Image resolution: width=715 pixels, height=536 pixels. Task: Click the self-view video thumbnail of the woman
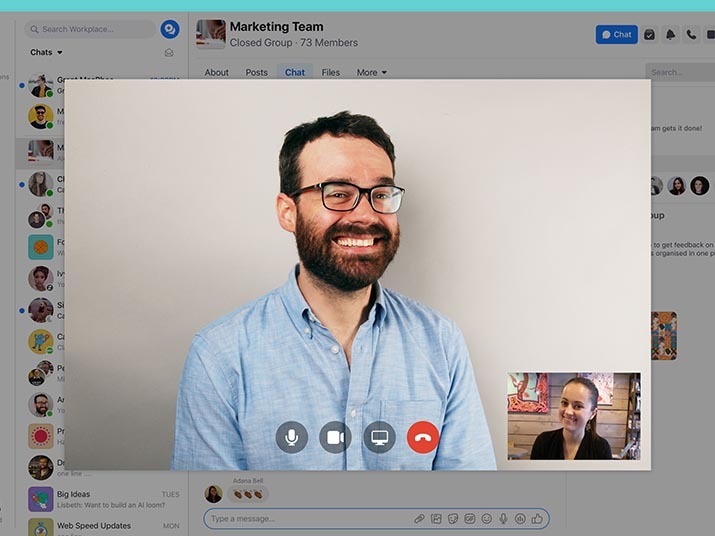click(x=574, y=416)
